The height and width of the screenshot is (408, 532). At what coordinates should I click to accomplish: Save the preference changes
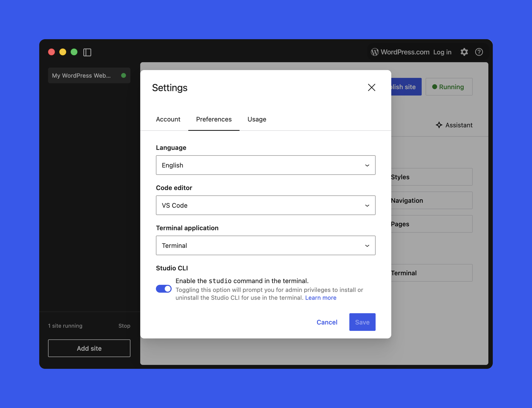[x=362, y=322]
